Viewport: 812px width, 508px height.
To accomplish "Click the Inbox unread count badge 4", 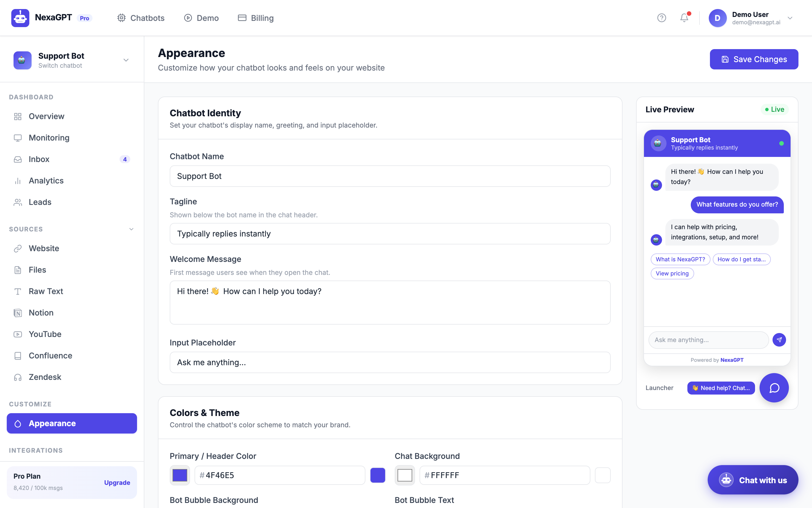I will (125, 159).
